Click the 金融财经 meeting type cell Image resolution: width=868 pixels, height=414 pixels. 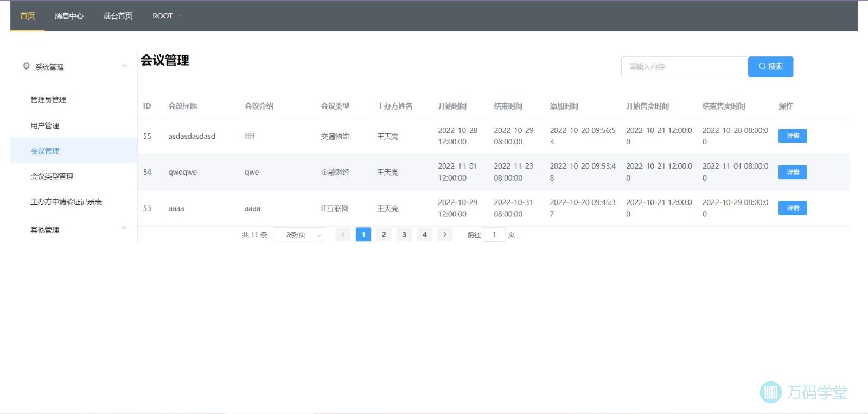[335, 172]
